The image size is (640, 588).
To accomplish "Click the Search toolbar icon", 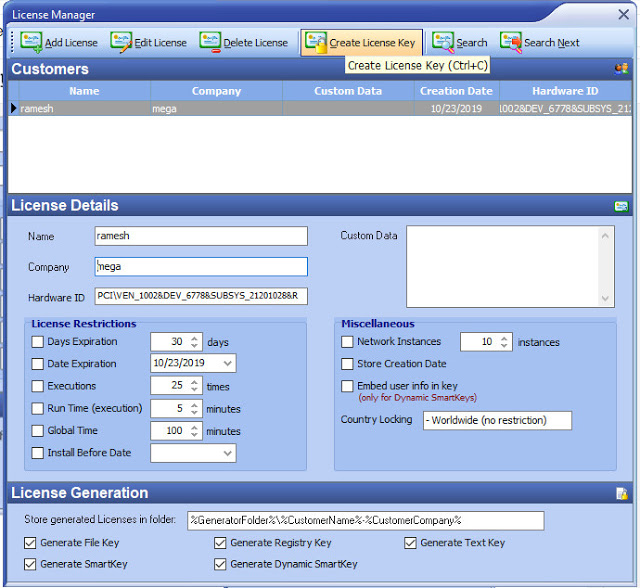I will (443, 42).
